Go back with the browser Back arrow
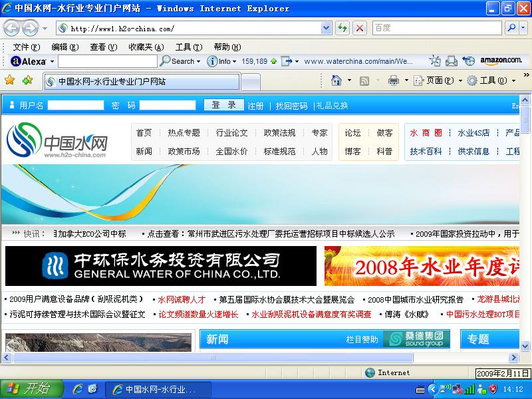This screenshot has width=532, height=399. point(11,28)
